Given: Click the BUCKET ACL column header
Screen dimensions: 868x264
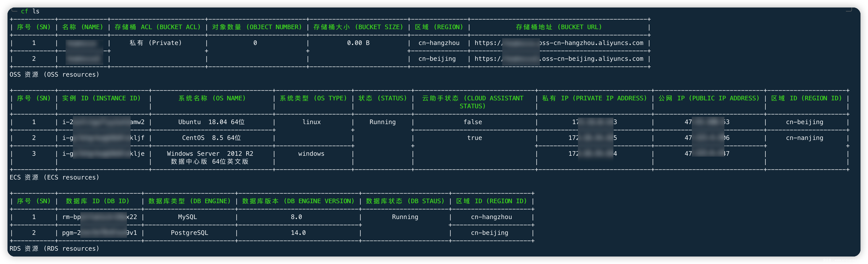Looking at the screenshot, I should [157, 27].
